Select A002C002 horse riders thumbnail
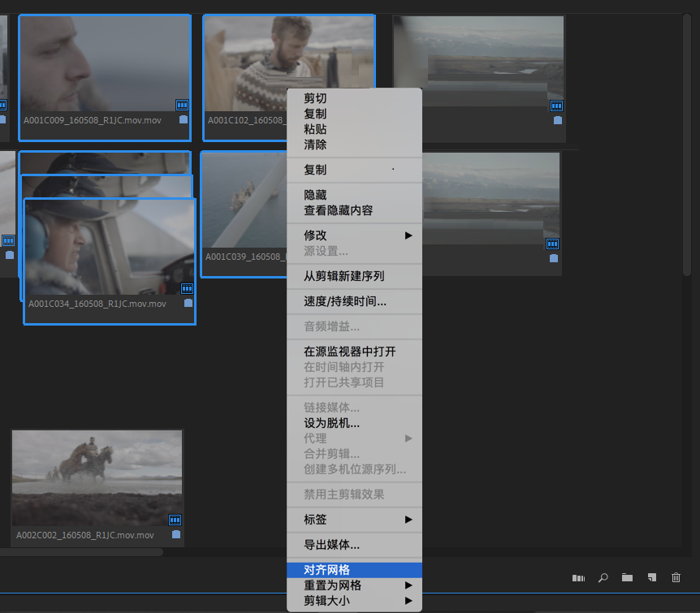 click(x=97, y=477)
